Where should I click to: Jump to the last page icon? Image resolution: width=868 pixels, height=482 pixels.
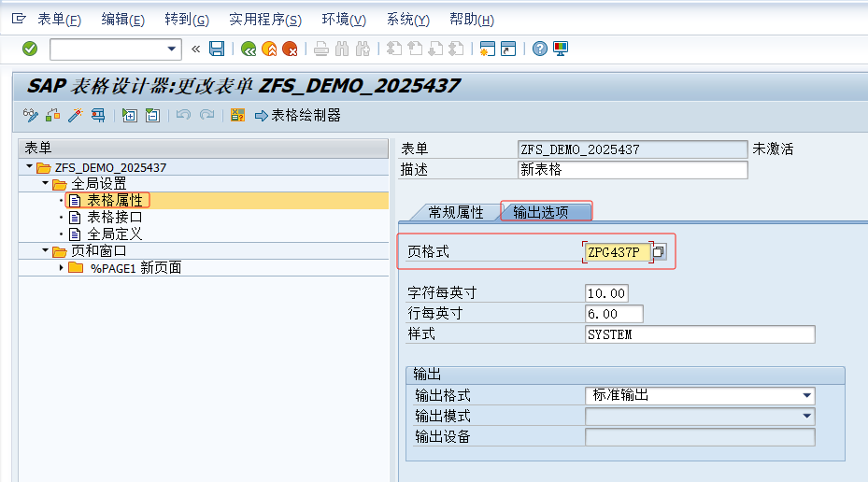click(456, 49)
